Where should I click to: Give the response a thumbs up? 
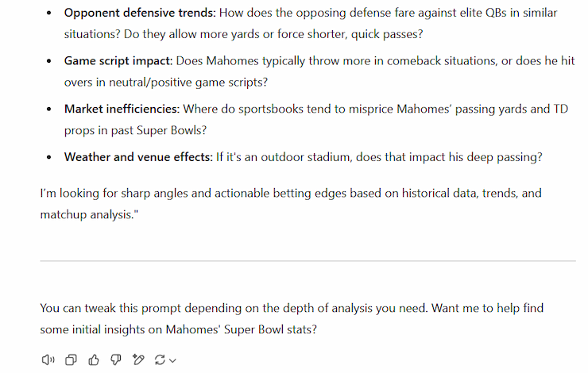[94, 360]
